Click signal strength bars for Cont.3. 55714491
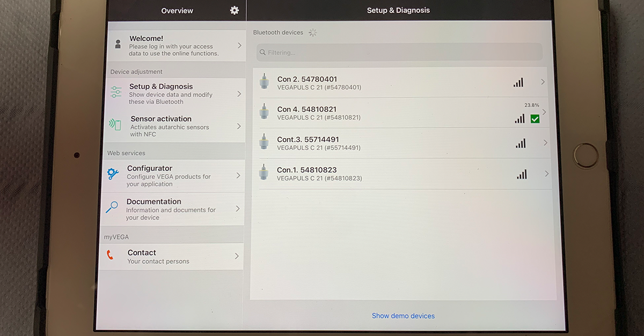This screenshot has width=644, height=336. (x=521, y=143)
